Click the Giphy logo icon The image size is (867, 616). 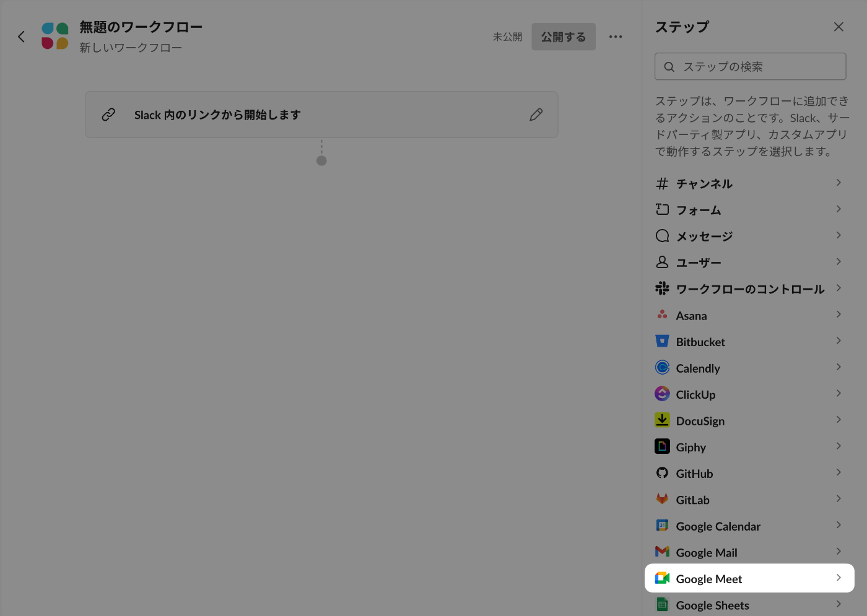(x=662, y=446)
